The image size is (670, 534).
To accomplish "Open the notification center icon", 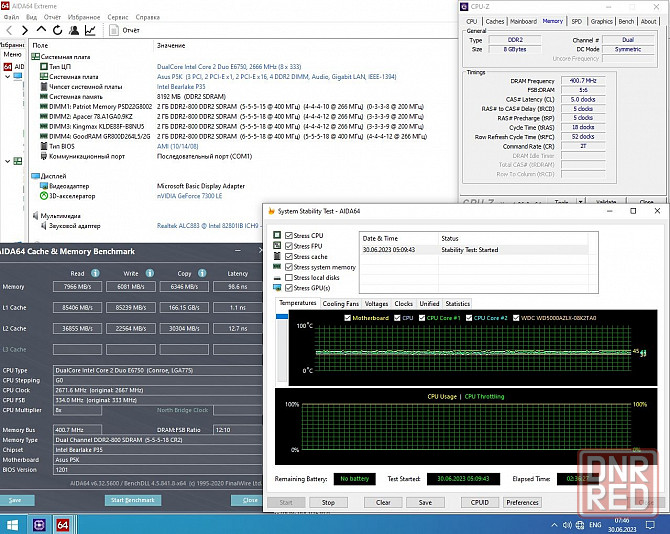I will tap(650, 525).
